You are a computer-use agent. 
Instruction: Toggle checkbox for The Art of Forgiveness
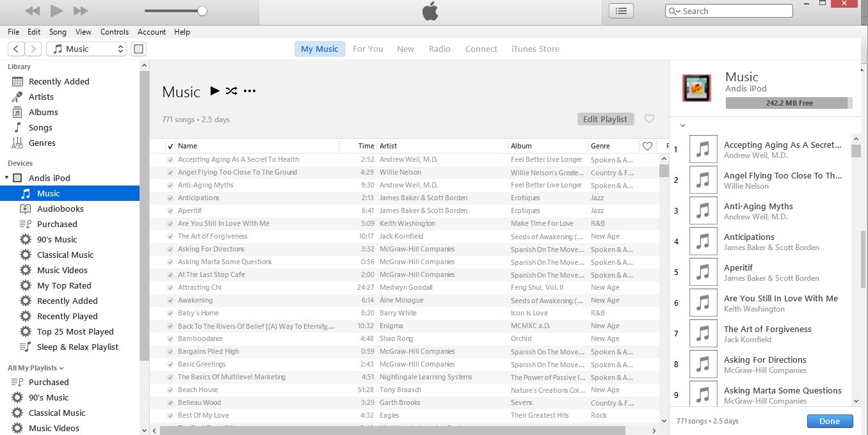point(170,236)
